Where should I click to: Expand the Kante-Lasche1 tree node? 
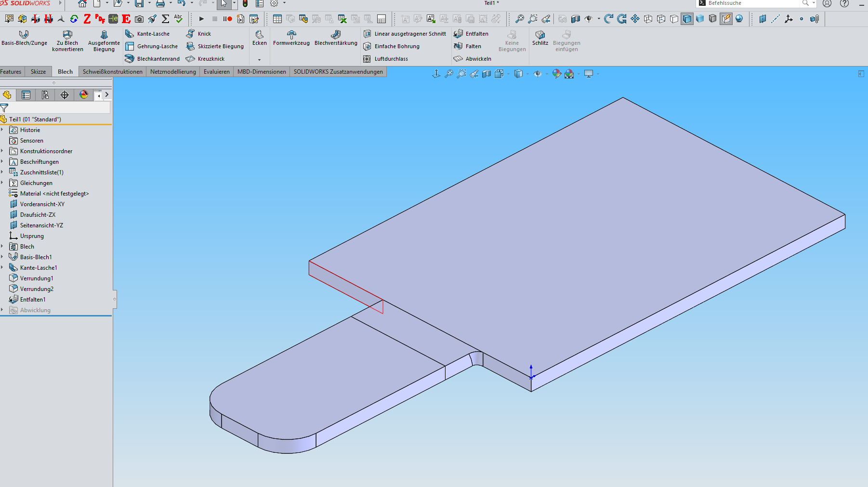2,267
